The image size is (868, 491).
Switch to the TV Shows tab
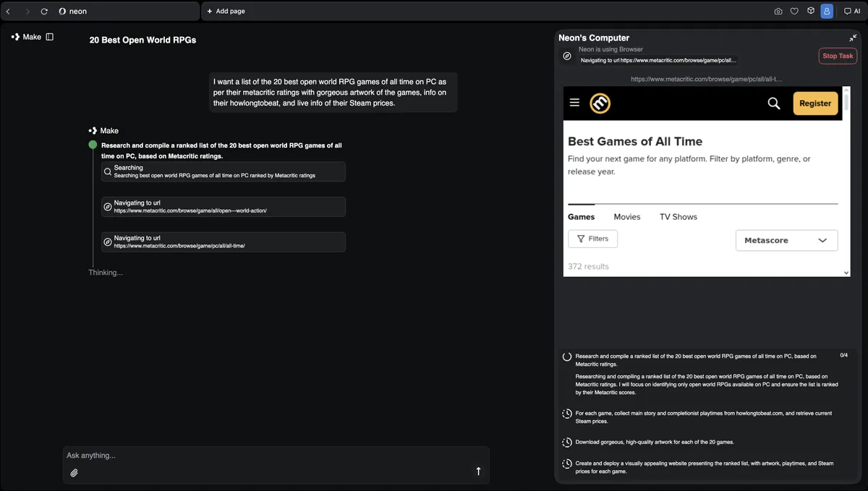point(678,217)
